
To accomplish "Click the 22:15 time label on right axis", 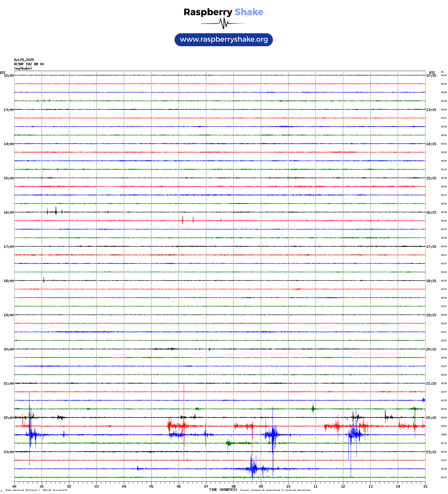I will click(x=431, y=418).
